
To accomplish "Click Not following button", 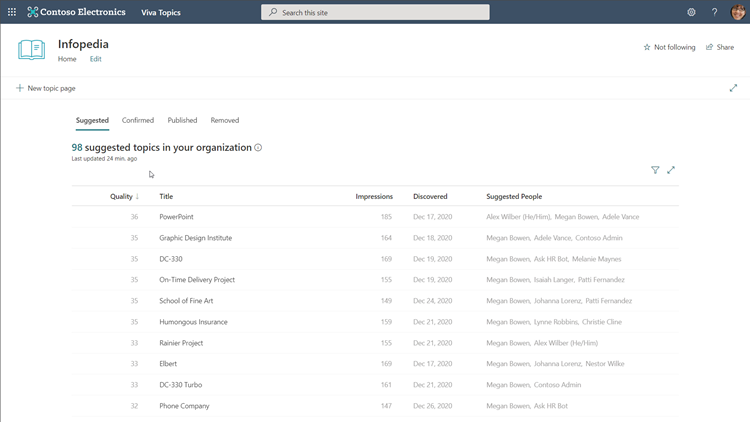I will pyautogui.click(x=669, y=47).
